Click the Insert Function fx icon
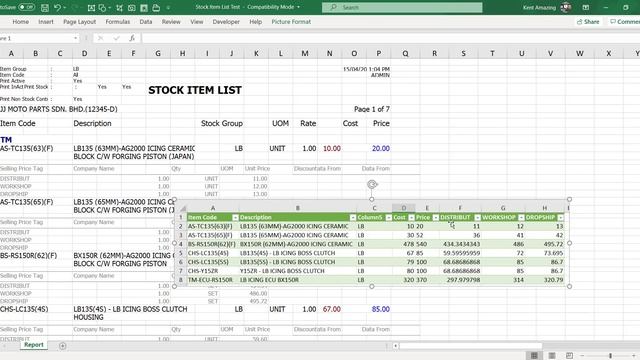 132,38
